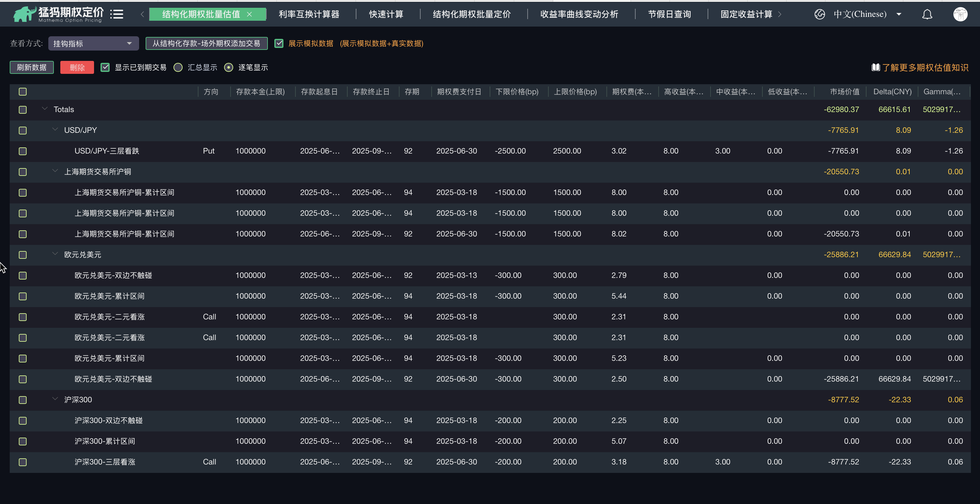Click the elephant logo icon

24,15
